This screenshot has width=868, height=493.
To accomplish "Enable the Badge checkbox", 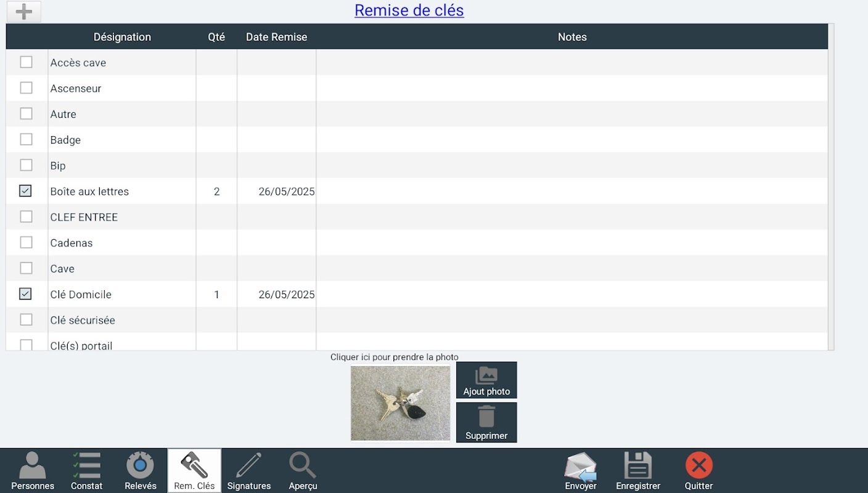I will pyautogui.click(x=26, y=140).
